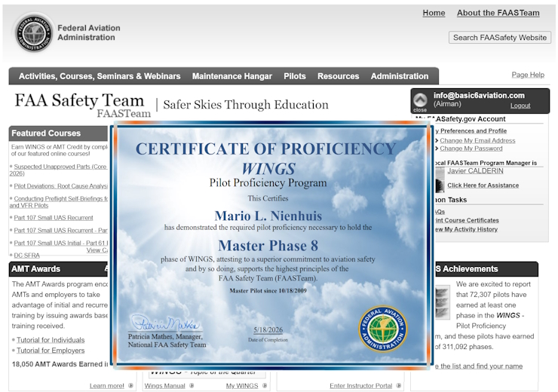Open Tutorial for Individuals link
The width and height of the screenshot is (558, 392).
[51, 340]
